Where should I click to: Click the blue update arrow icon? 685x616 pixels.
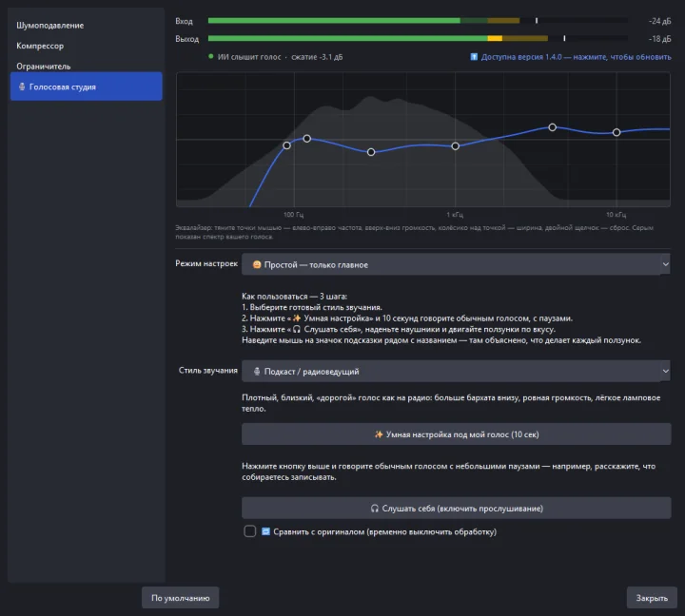point(474,57)
